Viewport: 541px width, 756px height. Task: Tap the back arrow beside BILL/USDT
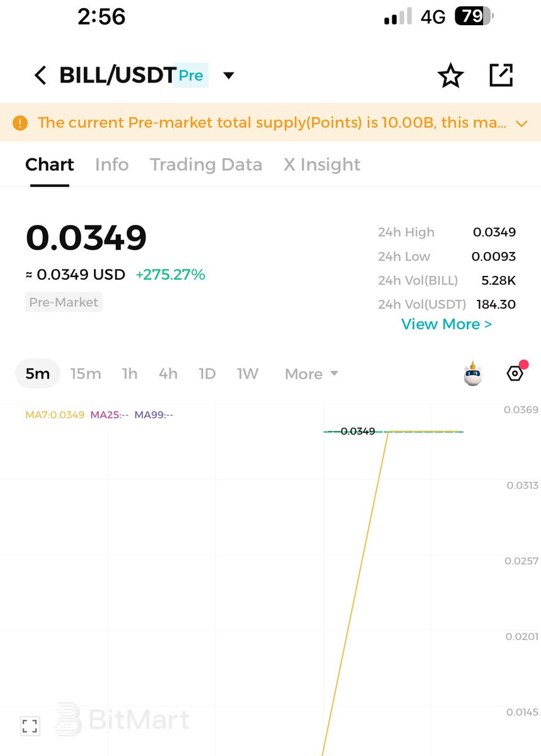(40, 76)
